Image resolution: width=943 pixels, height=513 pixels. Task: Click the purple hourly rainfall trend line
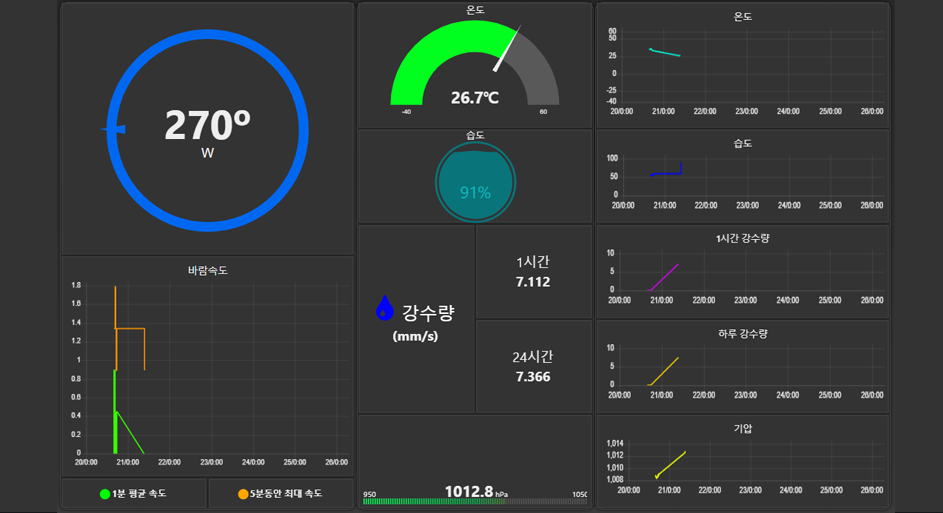tap(663, 277)
